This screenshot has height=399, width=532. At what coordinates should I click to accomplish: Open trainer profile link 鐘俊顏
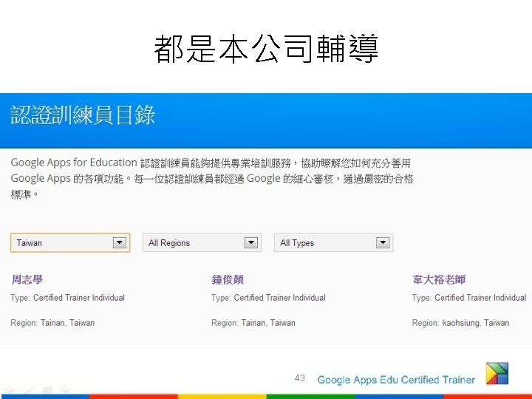point(228,279)
